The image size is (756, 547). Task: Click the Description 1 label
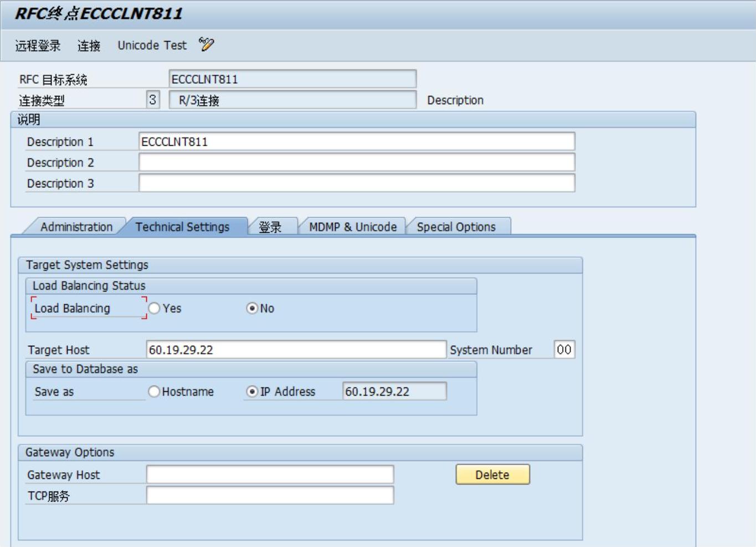[60, 142]
